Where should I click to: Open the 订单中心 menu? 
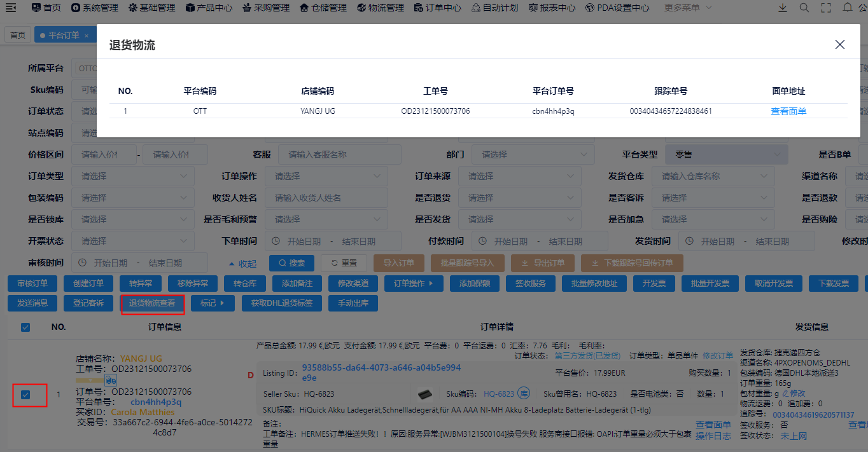tap(437, 8)
